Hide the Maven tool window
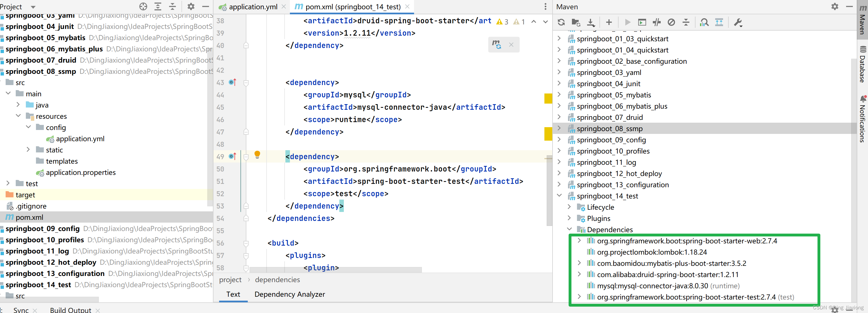The image size is (868, 313). (x=849, y=6)
